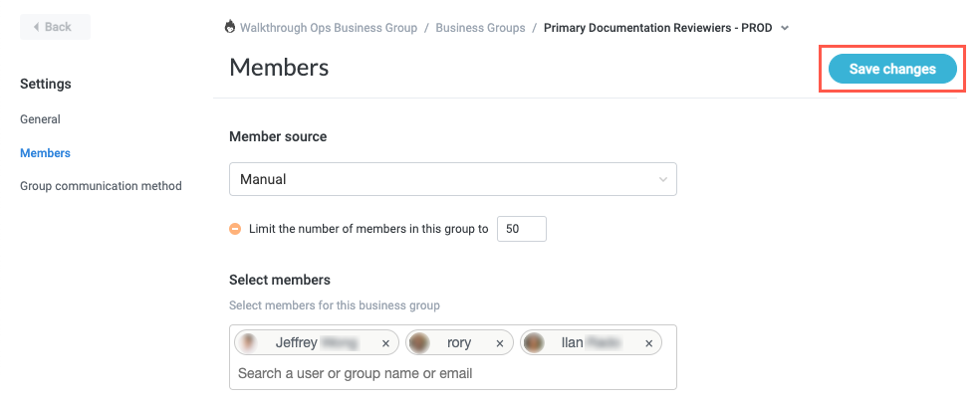Click the Save changes button

click(x=892, y=69)
